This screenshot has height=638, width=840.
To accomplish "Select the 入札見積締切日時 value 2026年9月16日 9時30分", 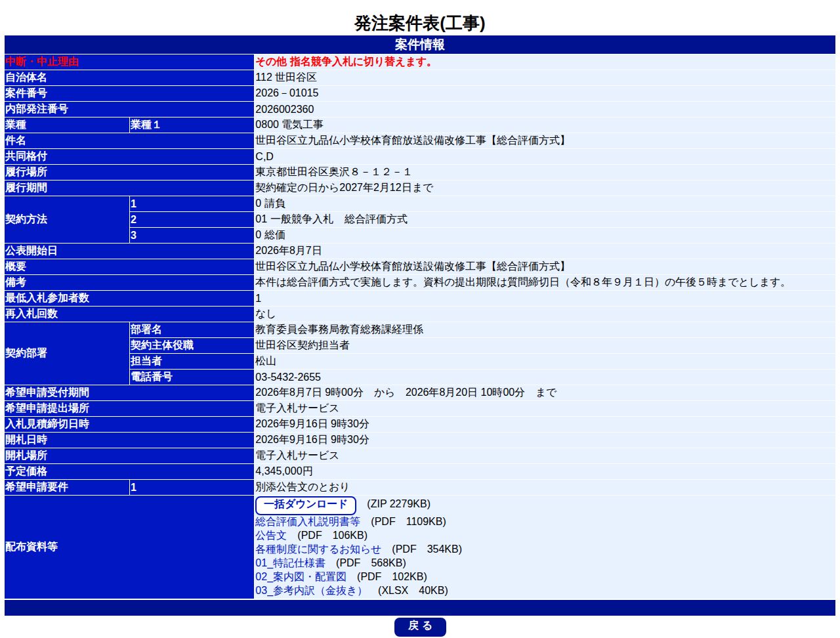I will pyautogui.click(x=312, y=424).
